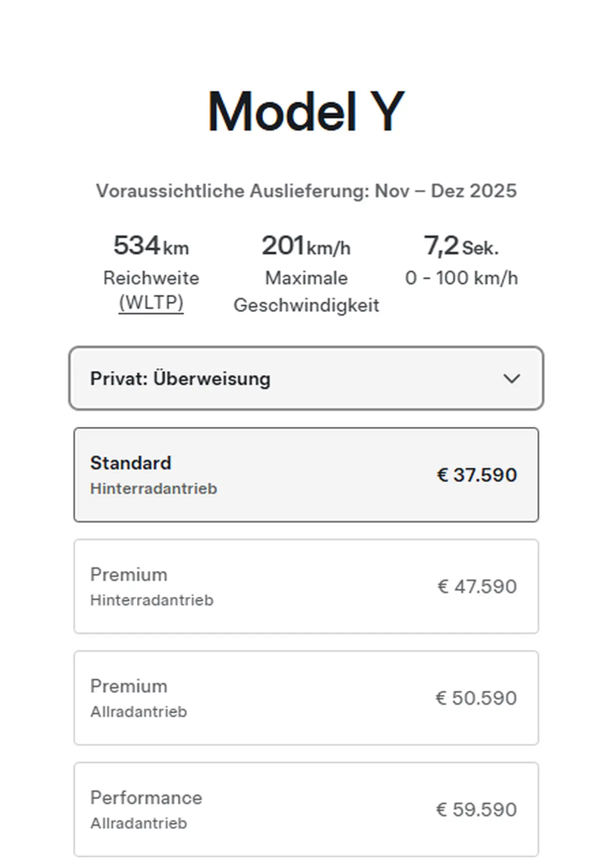Click the Reichweite label
The width and height of the screenshot is (599, 868).
click(151, 278)
